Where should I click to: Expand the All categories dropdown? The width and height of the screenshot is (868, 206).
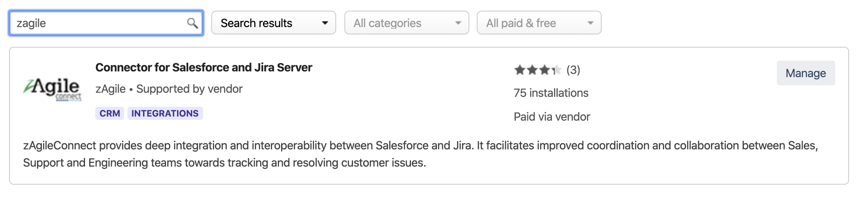click(x=406, y=23)
